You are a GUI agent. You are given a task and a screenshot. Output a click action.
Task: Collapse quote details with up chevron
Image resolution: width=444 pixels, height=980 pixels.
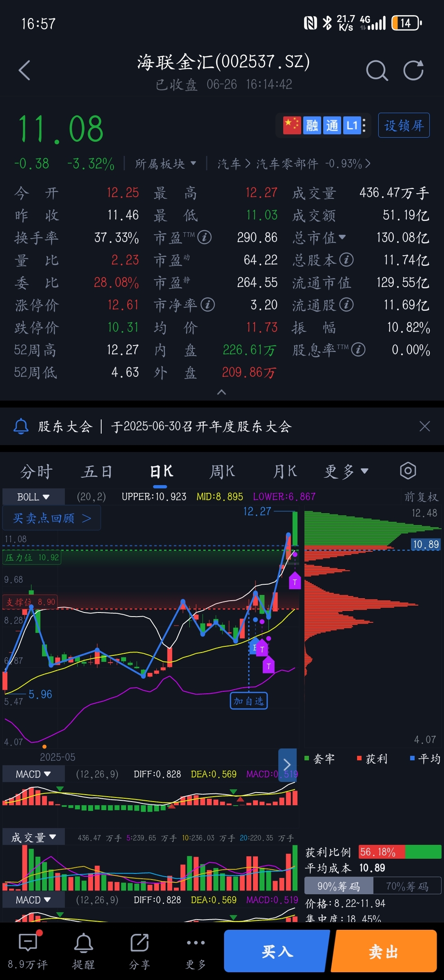point(222,392)
